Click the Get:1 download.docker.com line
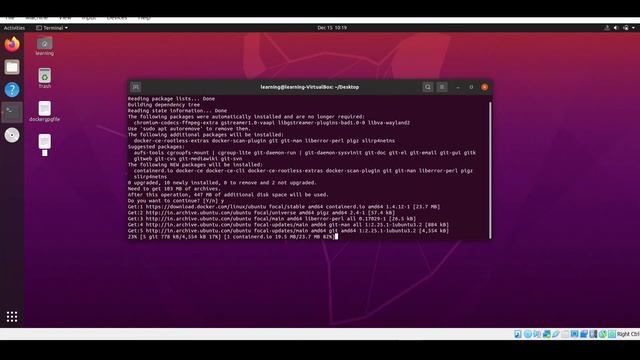640x360 pixels. [x=284, y=207]
